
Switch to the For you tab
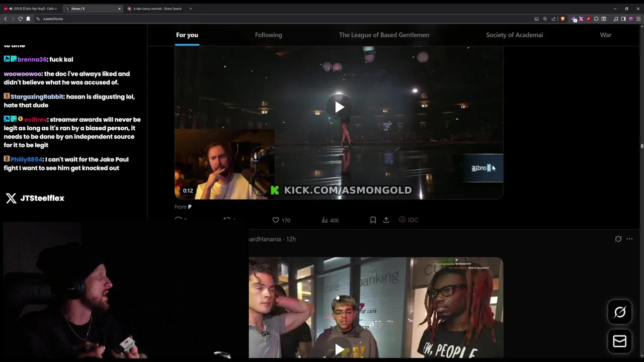click(187, 35)
